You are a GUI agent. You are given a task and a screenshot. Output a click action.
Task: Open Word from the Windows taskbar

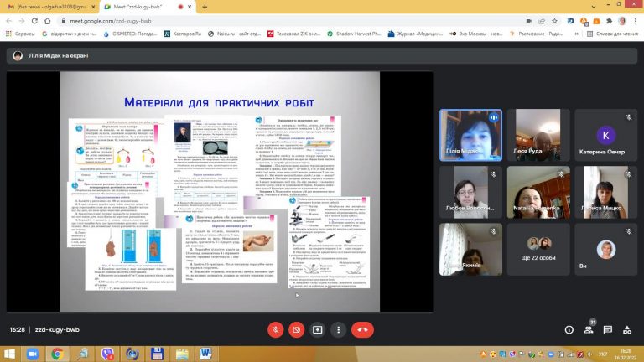(x=205, y=354)
